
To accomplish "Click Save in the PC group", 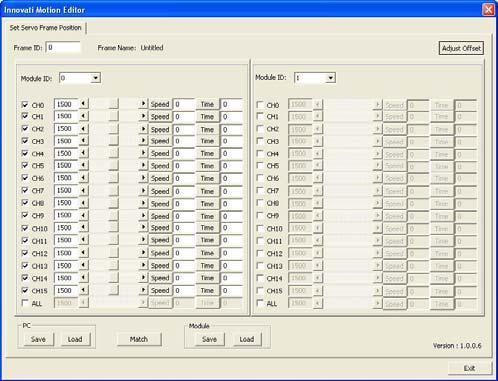I will 38,339.
